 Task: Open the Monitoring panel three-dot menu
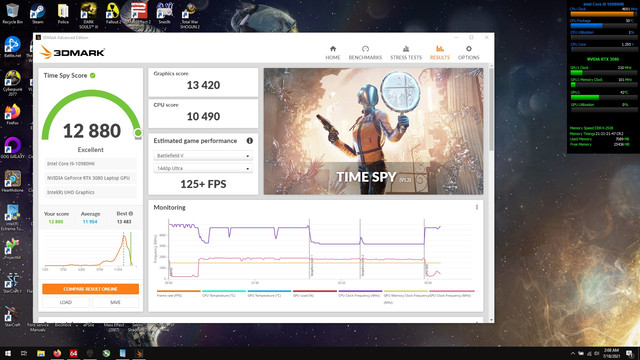(476, 207)
